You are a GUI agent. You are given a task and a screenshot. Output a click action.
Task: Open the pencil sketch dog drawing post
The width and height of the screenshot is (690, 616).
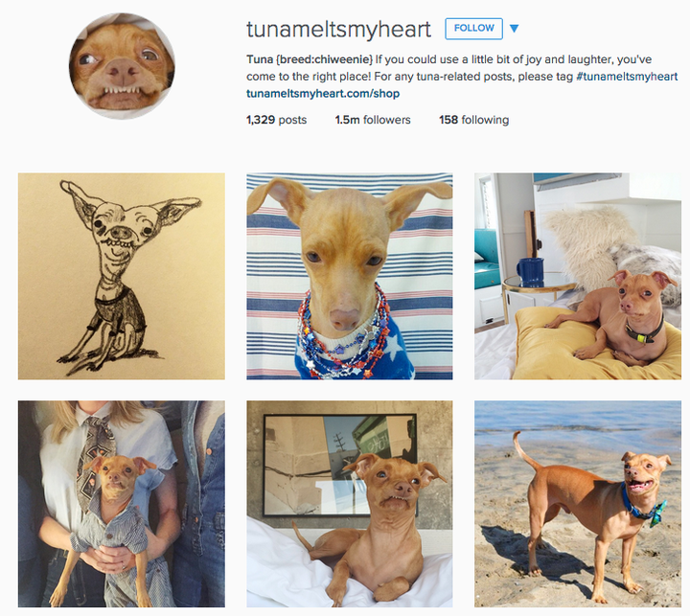click(122, 276)
